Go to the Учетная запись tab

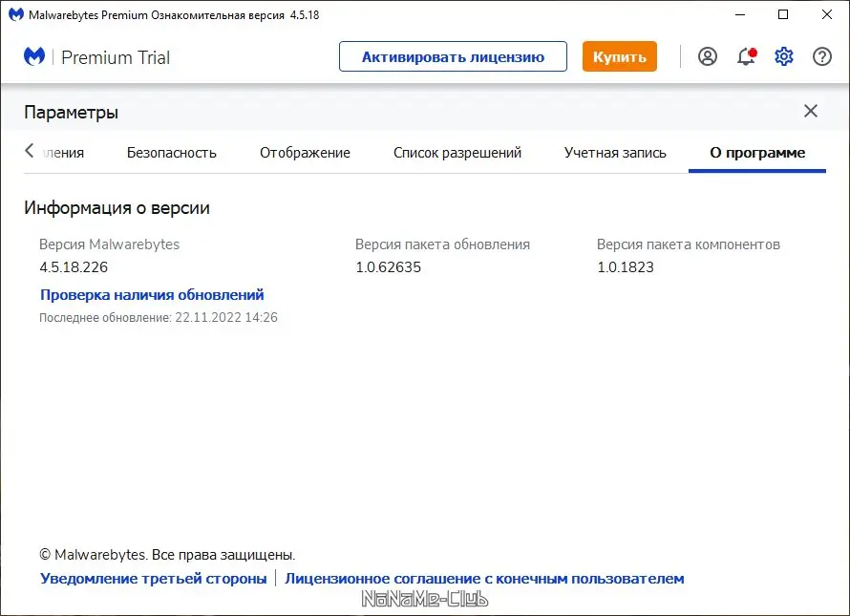coord(615,153)
